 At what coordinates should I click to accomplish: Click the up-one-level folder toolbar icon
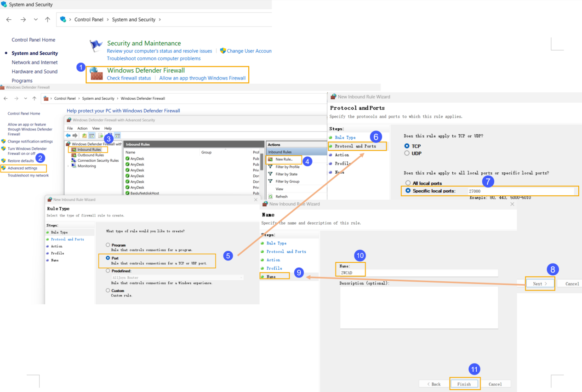pyautogui.click(x=84, y=136)
